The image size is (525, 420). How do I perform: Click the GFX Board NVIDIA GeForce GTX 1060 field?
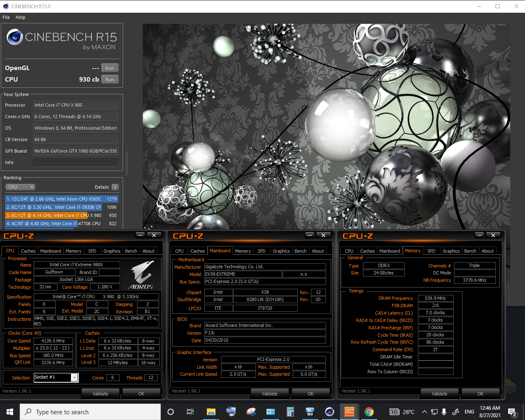[x=75, y=151]
